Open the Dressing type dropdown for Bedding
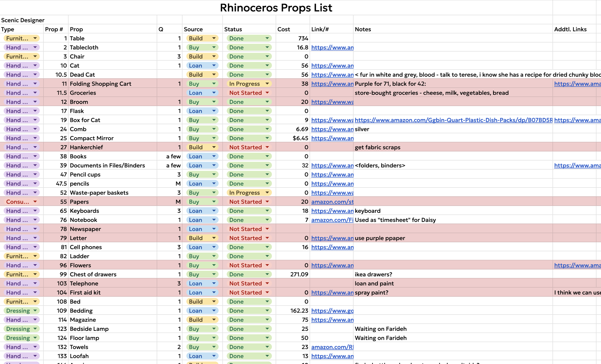 point(22,311)
